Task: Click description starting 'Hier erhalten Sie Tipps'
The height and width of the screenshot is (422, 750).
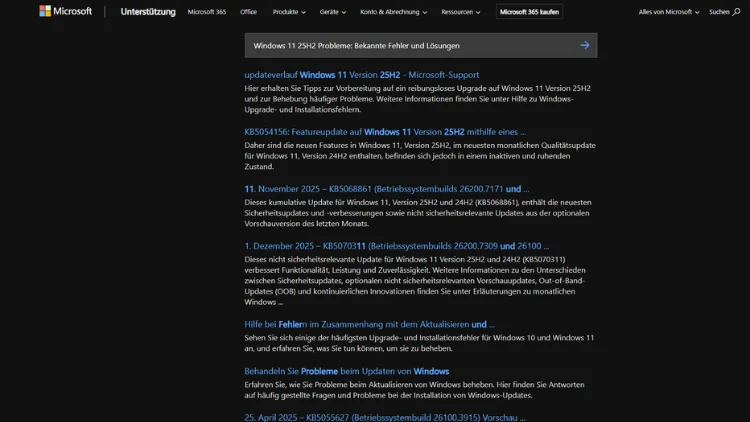Action: click(418, 99)
